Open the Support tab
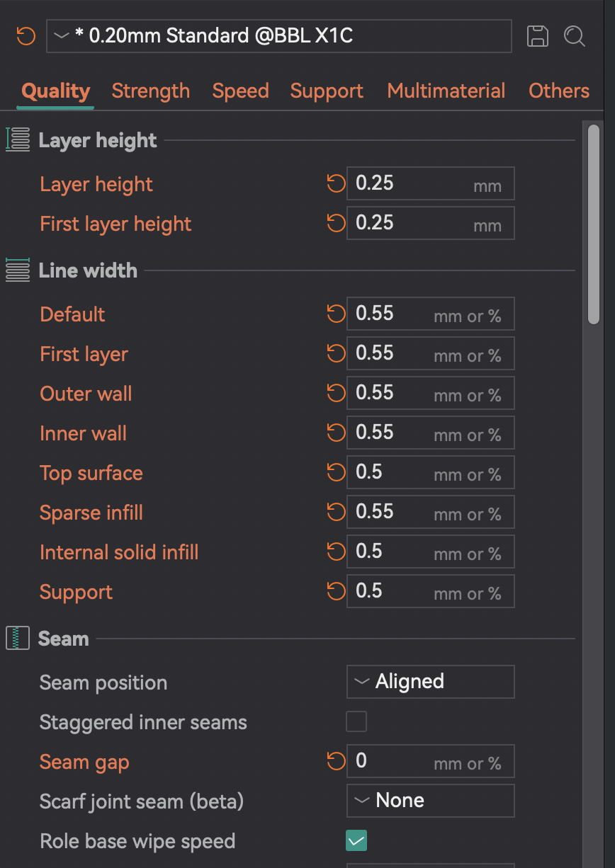 coord(327,91)
